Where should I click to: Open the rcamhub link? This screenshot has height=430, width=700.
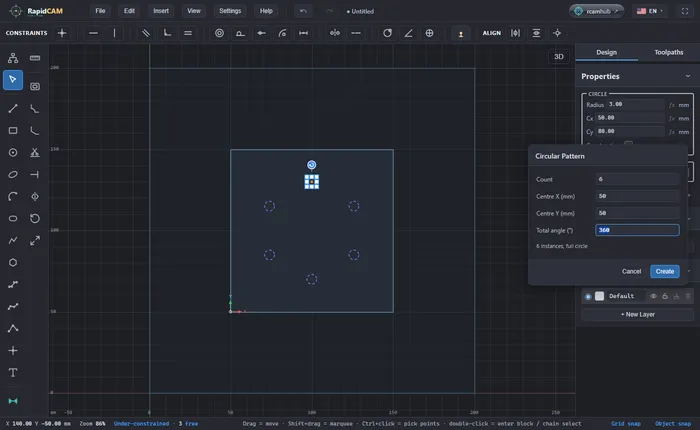click(596, 11)
